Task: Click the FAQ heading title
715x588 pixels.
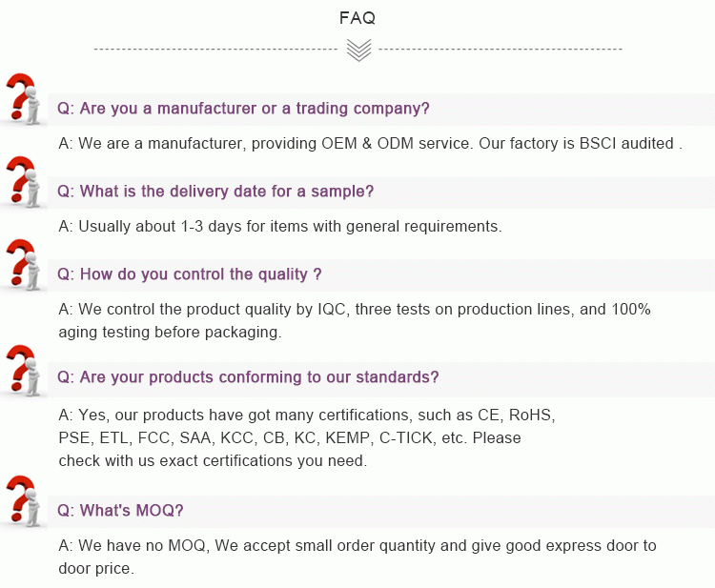Action: coord(357,18)
